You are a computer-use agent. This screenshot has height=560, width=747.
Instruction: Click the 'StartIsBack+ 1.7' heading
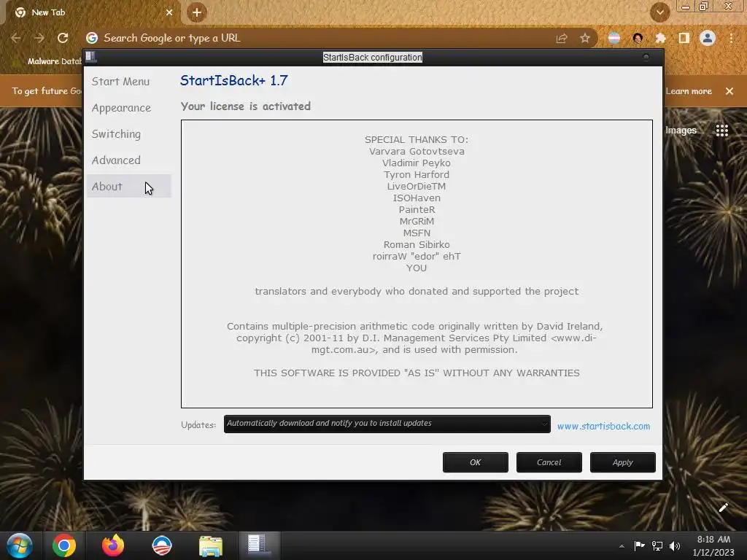[x=234, y=80]
